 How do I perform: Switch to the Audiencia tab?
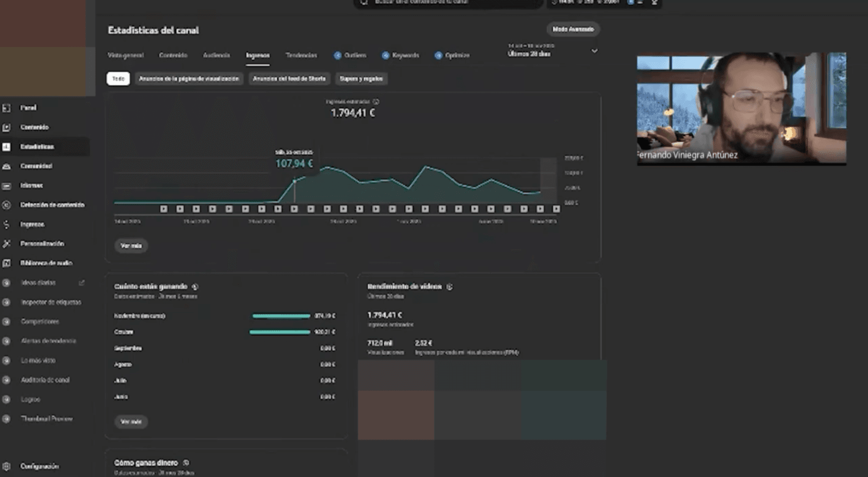216,55
